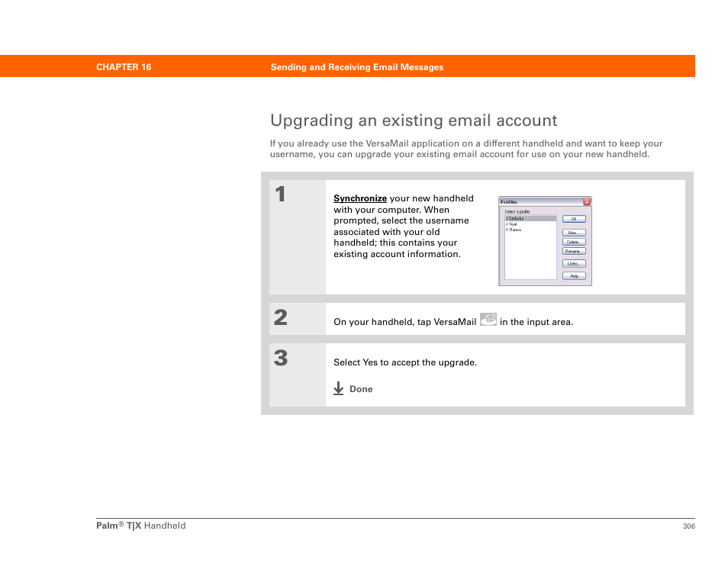This screenshot has height=563, width=728.
Task: Click 'Select Yes to accept the upgrade.' text
Action: (405, 362)
